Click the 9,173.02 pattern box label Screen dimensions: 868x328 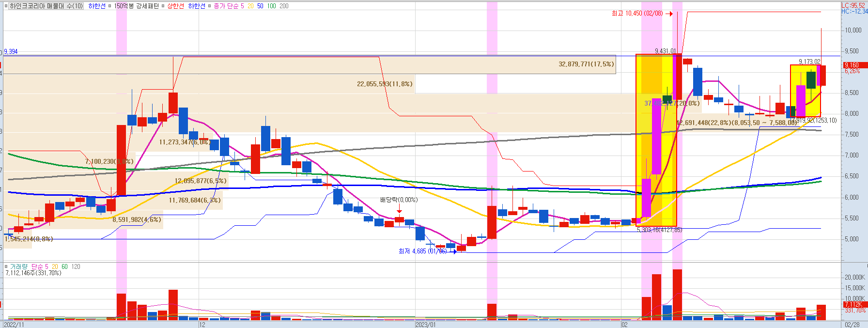809,62
